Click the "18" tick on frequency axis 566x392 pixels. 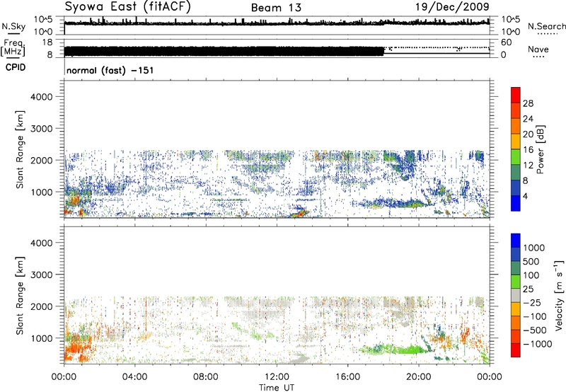coord(47,42)
